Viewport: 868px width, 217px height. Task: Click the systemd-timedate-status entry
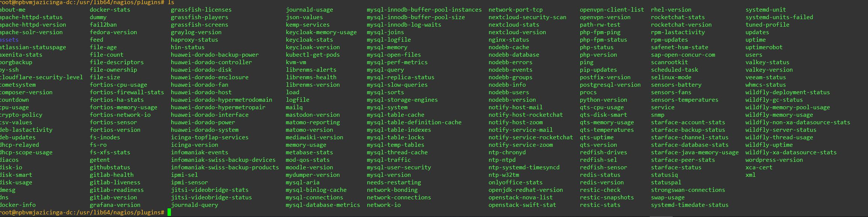click(690, 205)
